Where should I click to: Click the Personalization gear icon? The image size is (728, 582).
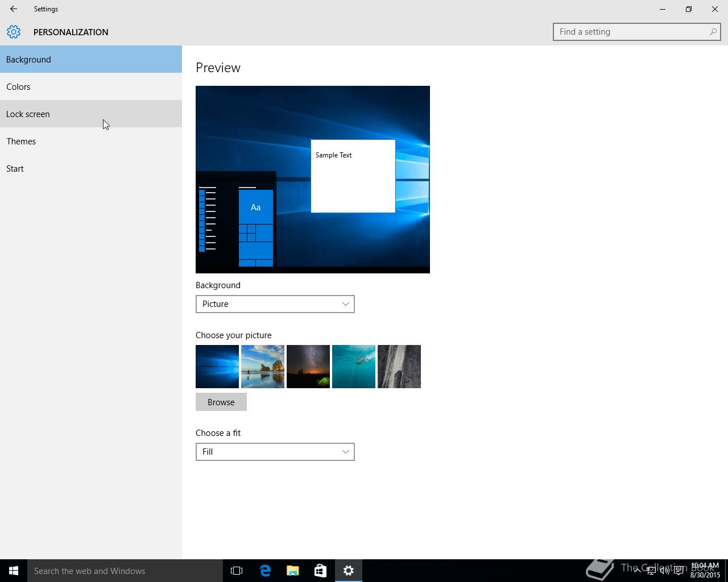click(x=14, y=32)
